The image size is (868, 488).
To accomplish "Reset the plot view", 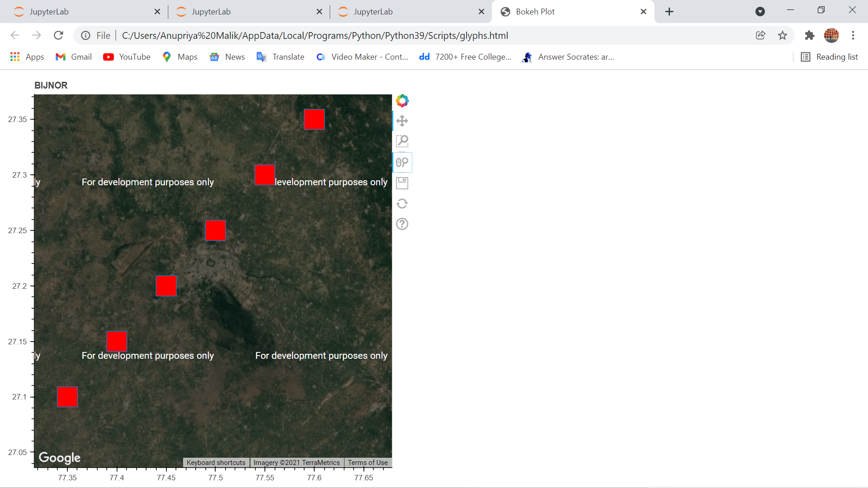I will (x=402, y=203).
